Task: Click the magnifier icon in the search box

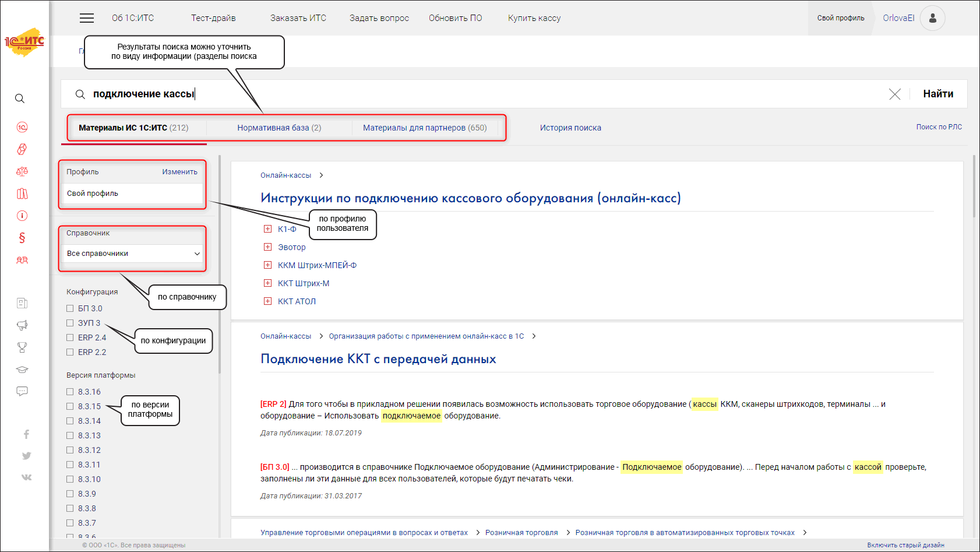Action: point(80,94)
